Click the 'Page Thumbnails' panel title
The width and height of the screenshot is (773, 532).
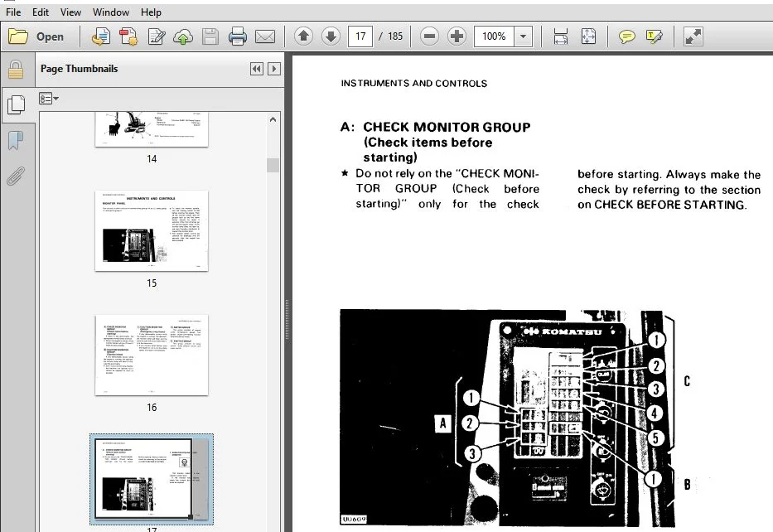(79, 69)
